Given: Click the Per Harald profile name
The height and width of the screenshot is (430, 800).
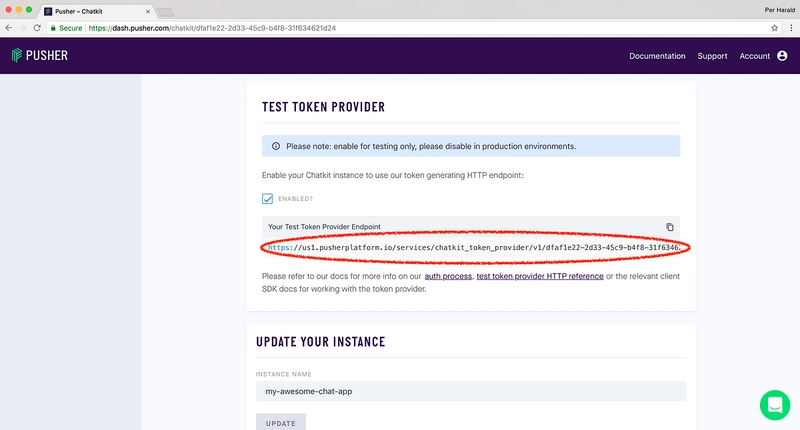Looking at the screenshot, I should (779, 10).
